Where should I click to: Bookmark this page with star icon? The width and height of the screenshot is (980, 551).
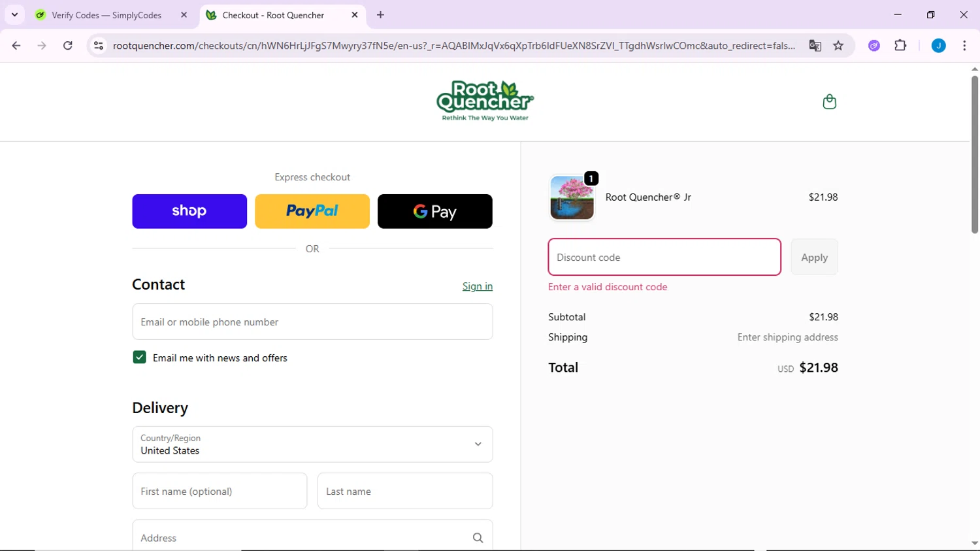tap(838, 46)
